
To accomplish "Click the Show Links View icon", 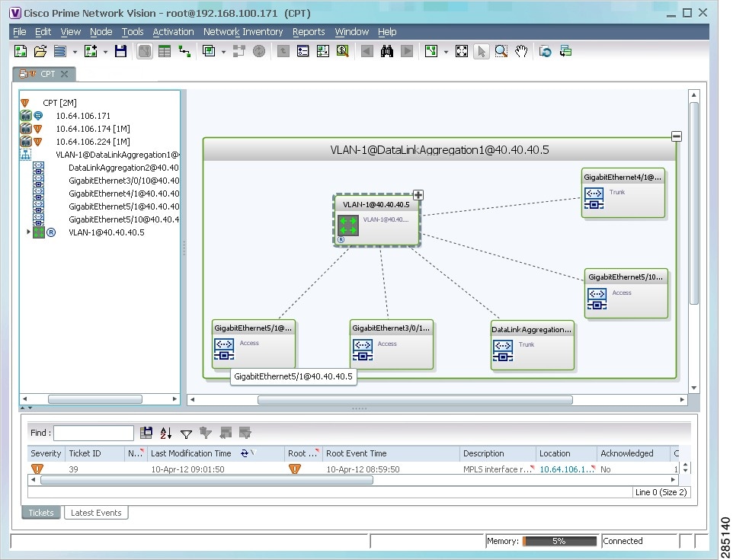I will point(184,51).
